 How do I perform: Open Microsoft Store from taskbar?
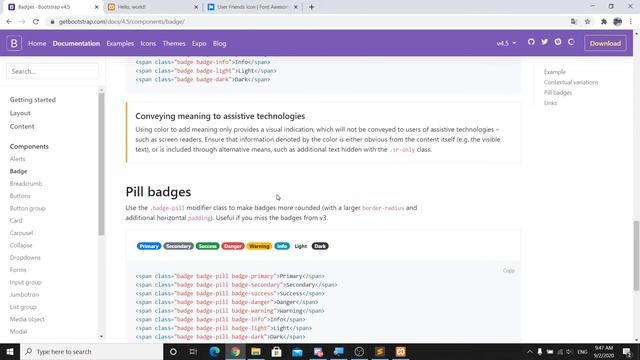click(x=277, y=351)
